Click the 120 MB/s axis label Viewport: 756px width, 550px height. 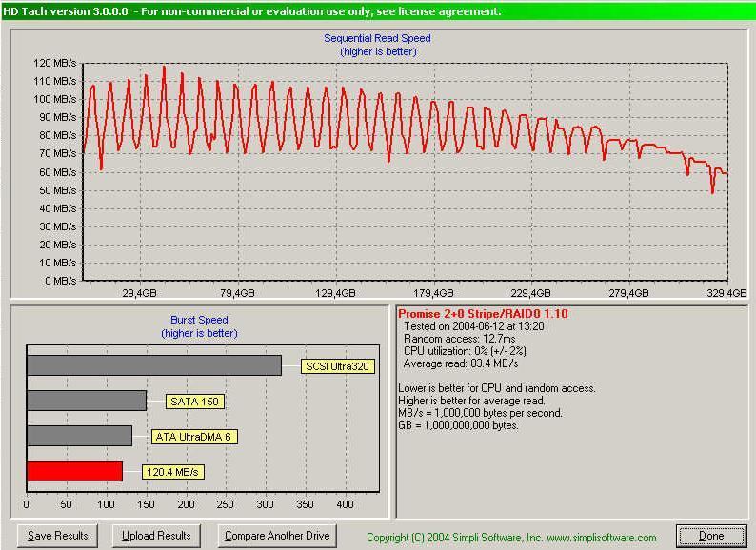[x=54, y=63]
